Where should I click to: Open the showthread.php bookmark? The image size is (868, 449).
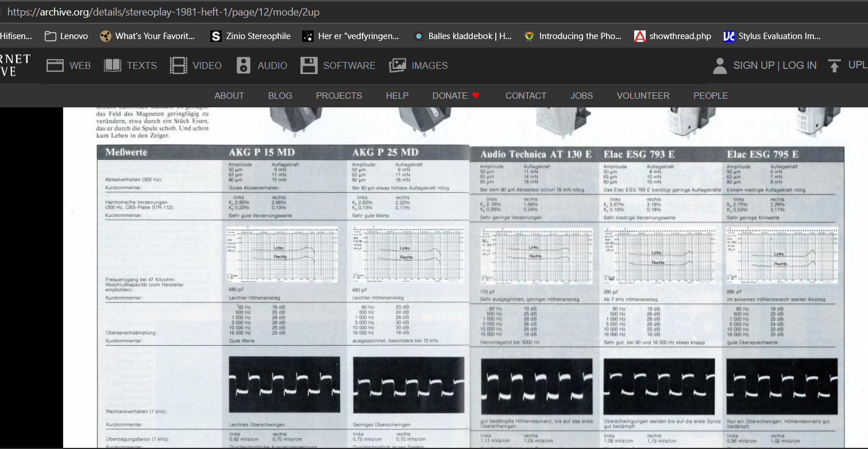672,36
